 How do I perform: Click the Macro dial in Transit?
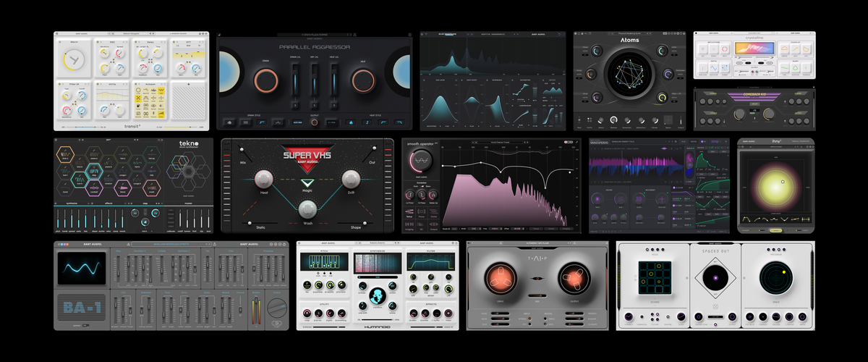point(75,60)
